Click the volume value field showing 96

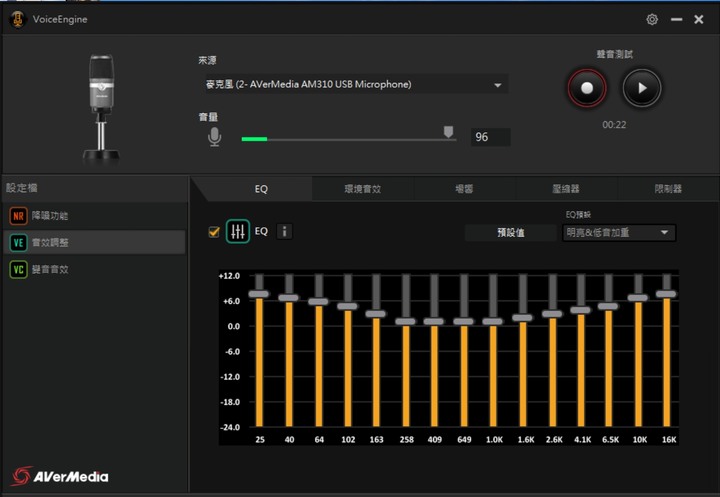490,137
